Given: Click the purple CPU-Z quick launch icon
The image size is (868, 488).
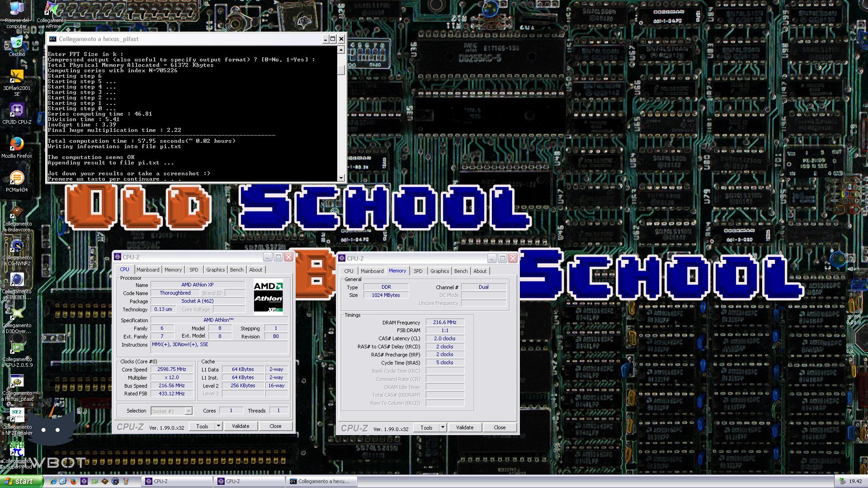Looking at the screenshot, I should (x=84, y=481).
